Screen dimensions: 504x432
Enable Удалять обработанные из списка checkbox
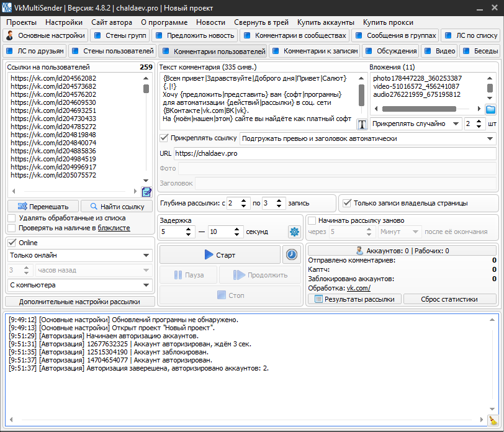pos(12,218)
